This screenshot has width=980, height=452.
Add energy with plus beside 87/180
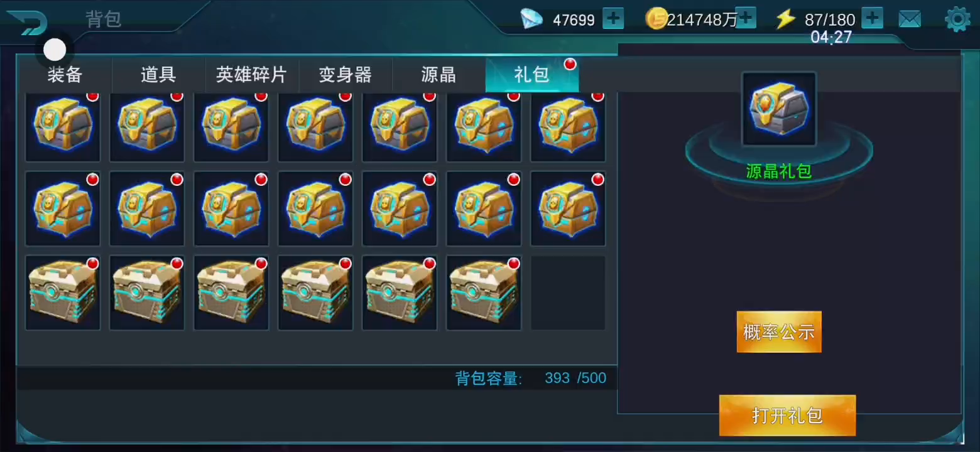click(x=872, y=18)
